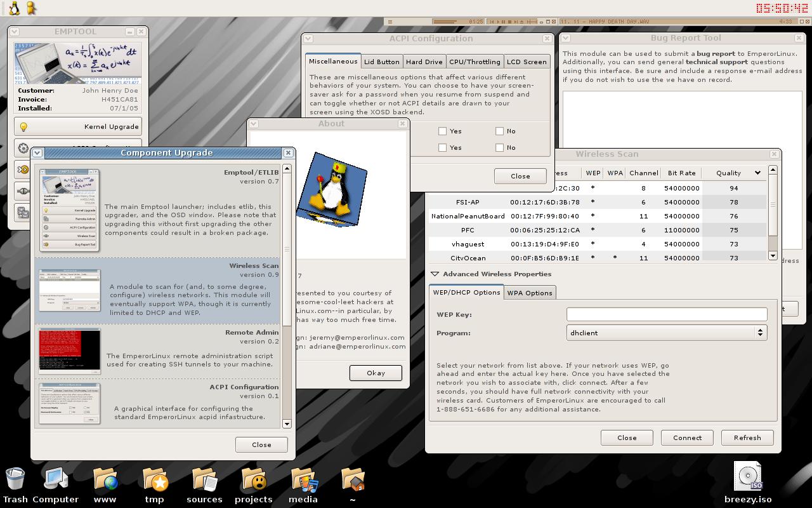Click the media player menu icon in top bar
Screen dimensions: 812x508
click(390, 22)
